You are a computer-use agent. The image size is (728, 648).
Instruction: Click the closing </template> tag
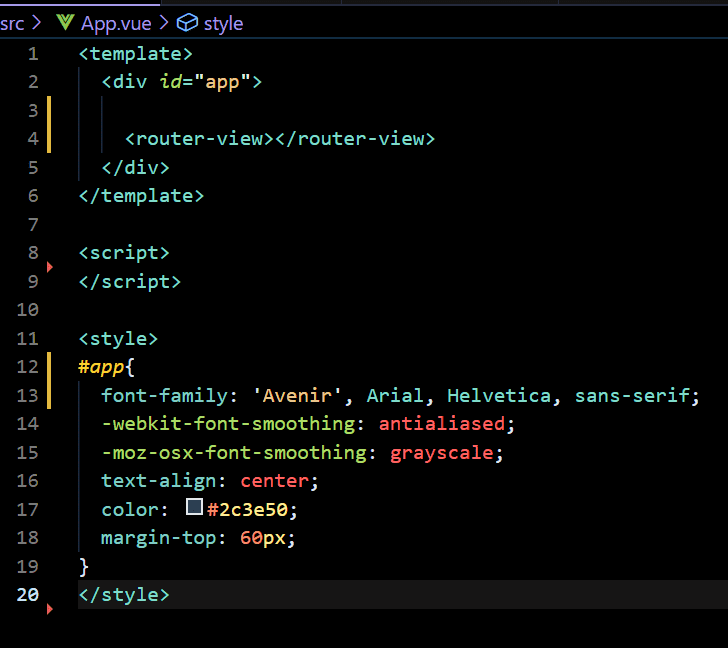[x=141, y=196]
